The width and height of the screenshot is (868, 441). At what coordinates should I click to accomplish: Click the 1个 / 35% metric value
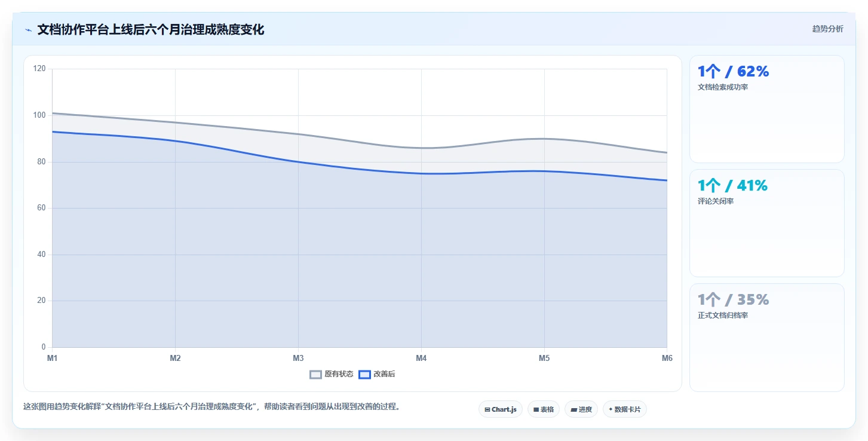coord(733,300)
